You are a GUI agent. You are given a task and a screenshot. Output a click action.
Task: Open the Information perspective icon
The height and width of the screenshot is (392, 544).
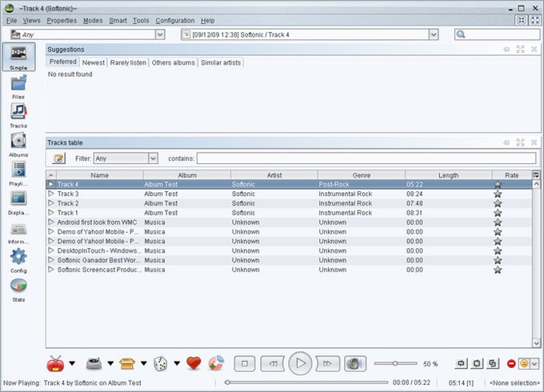[18, 228]
